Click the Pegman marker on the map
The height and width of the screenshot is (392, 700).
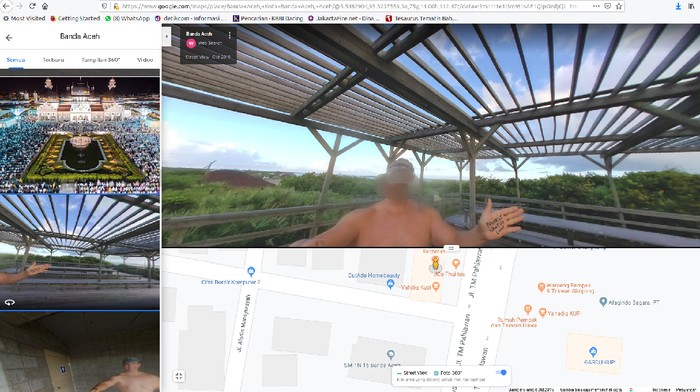coord(435,263)
